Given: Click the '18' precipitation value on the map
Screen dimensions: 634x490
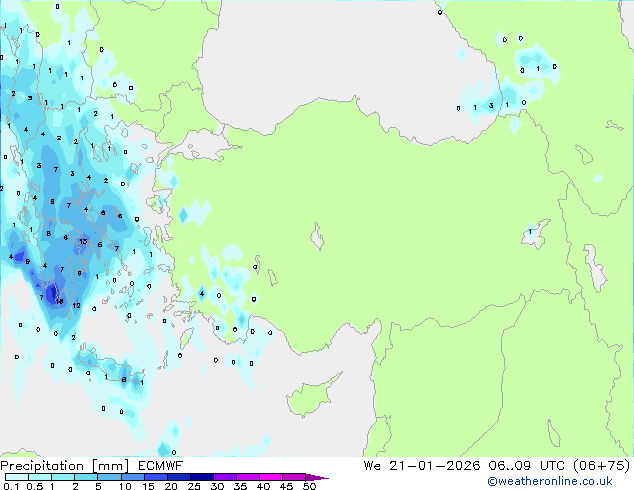Looking at the screenshot, I should (59, 301).
